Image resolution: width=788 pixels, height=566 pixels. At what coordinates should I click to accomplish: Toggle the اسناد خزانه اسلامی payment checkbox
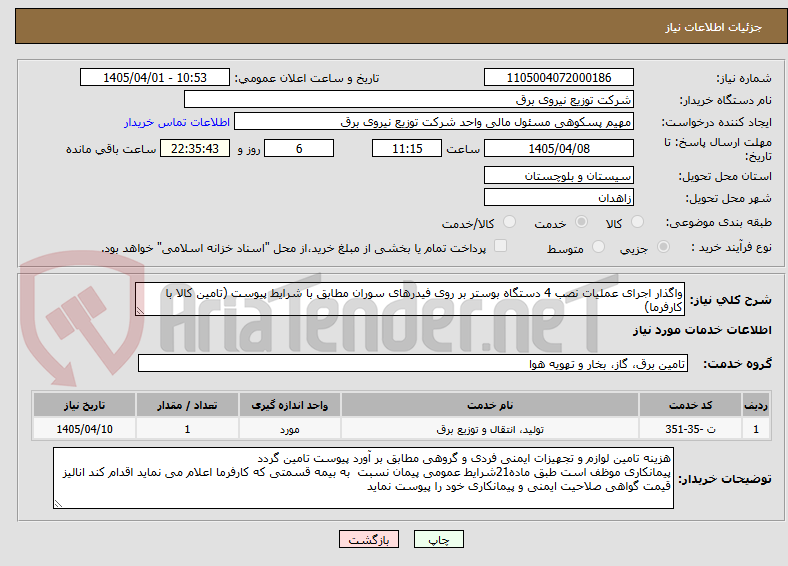pos(500,245)
